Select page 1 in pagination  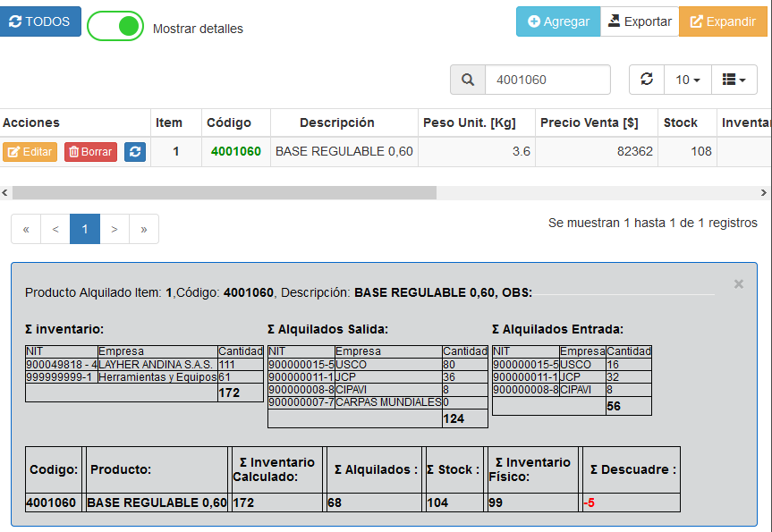pos(85,230)
